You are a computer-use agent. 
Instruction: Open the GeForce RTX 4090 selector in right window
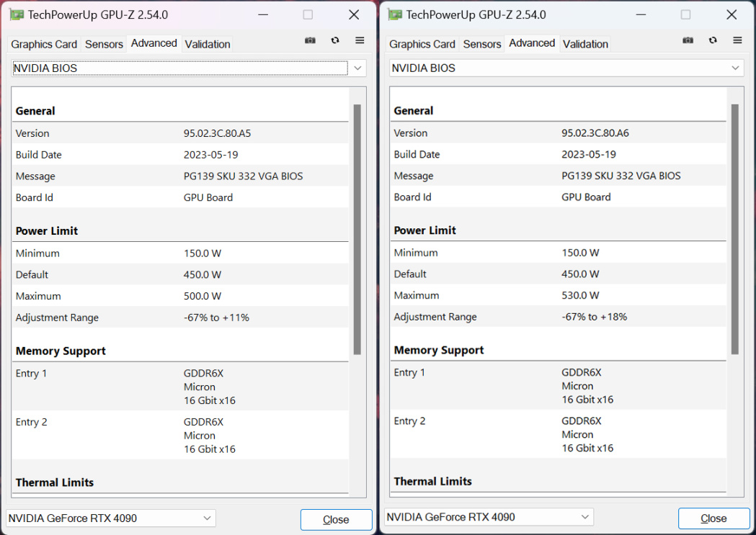click(x=489, y=517)
